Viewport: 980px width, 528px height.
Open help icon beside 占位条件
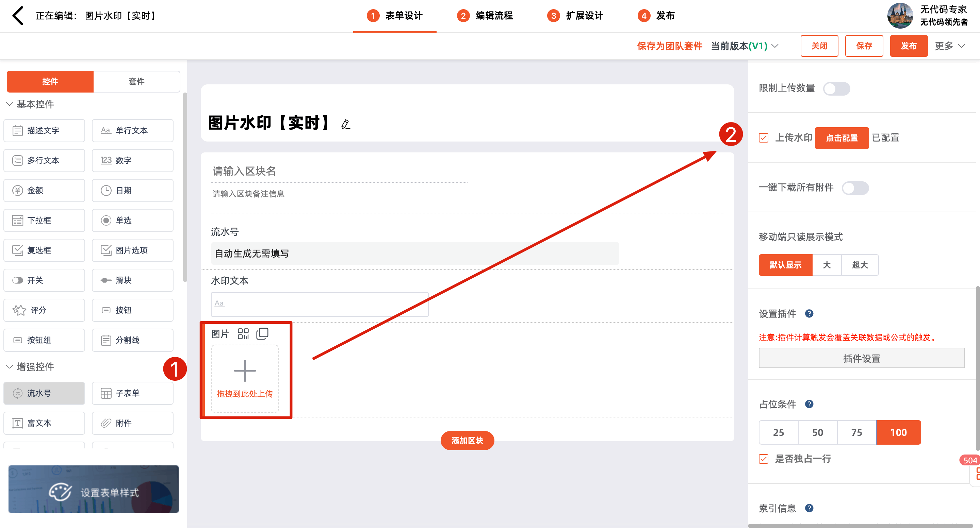[x=809, y=404]
